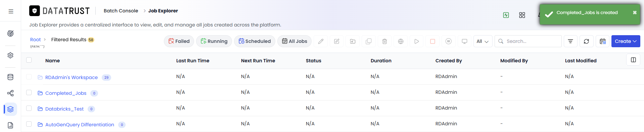Open AutoGenQuery Differentiation folder

[x=80, y=125]
